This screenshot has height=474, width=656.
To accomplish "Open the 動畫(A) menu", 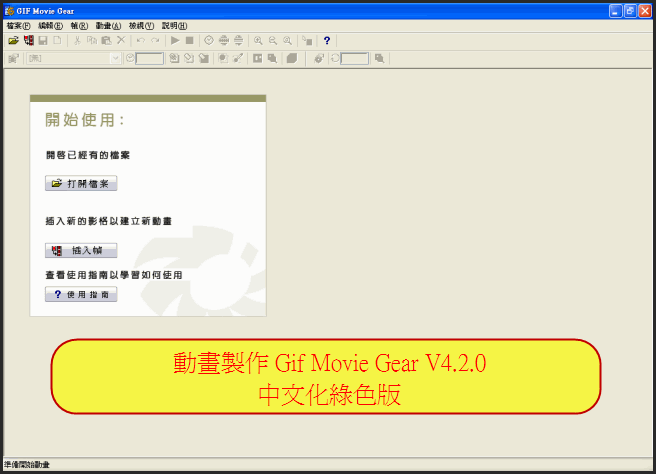I will tap(108, 25).
